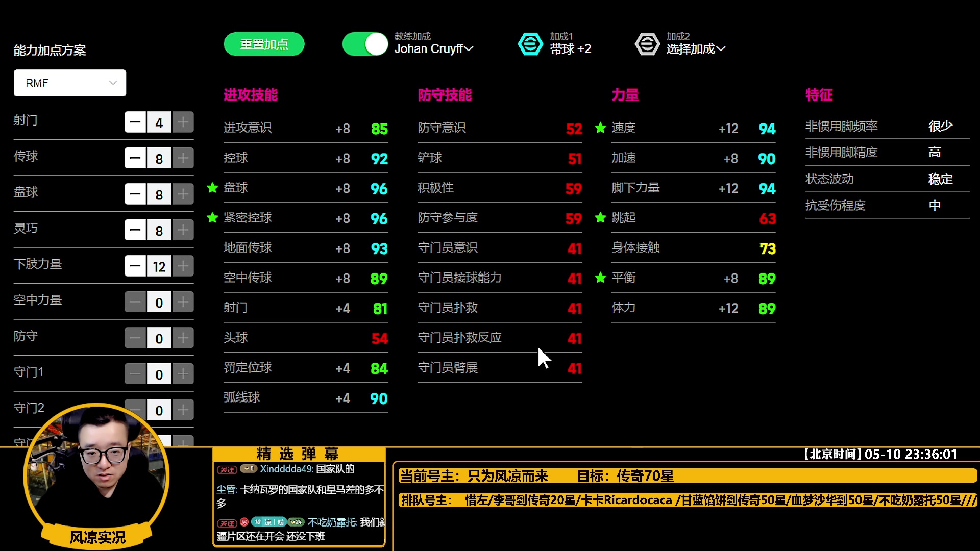The width and height of the screenshot is (980, 551).
Task: Click the 下肢力量 value field showing 12
Action: [x=159, y=266]
